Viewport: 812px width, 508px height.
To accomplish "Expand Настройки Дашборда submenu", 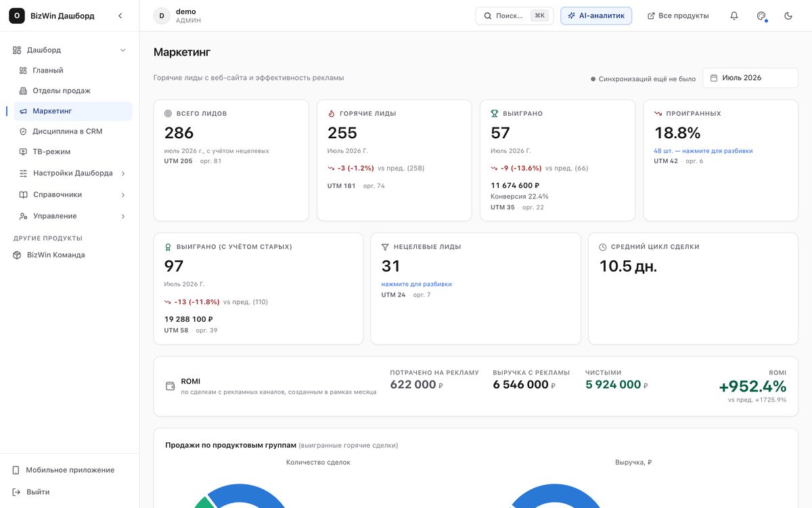I will (123, 173).
